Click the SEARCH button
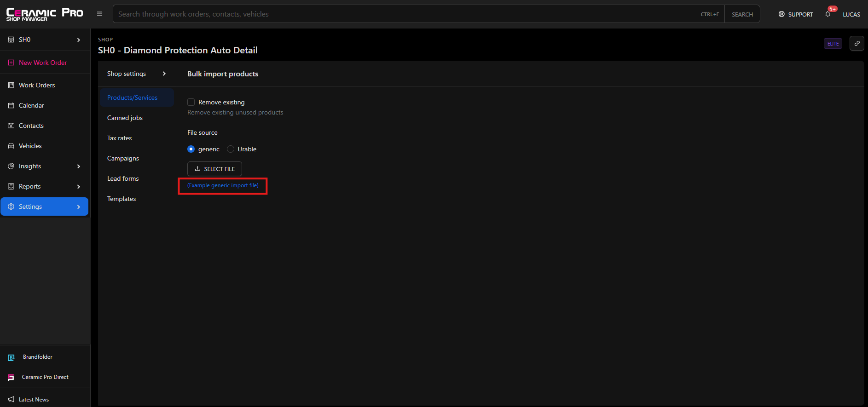 pos(742,14)
